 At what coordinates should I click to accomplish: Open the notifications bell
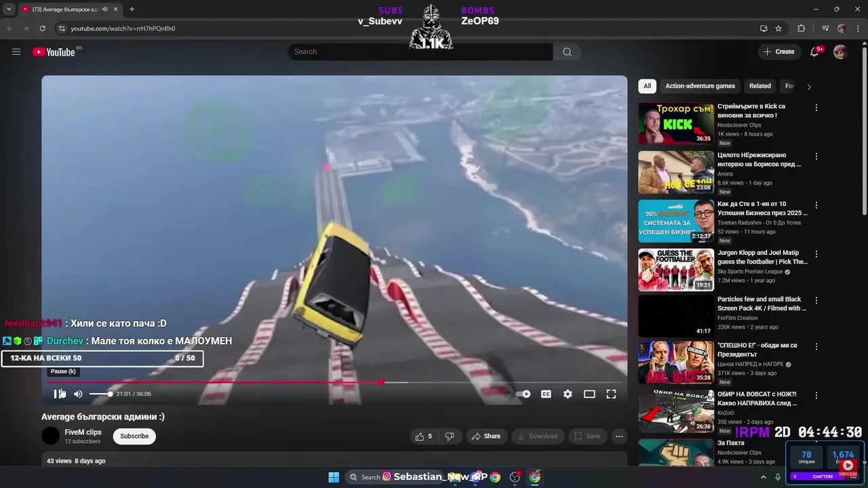point(815,52)
